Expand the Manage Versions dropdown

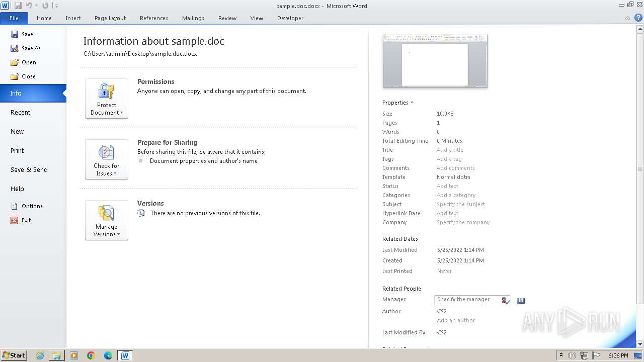coord(107,220)
